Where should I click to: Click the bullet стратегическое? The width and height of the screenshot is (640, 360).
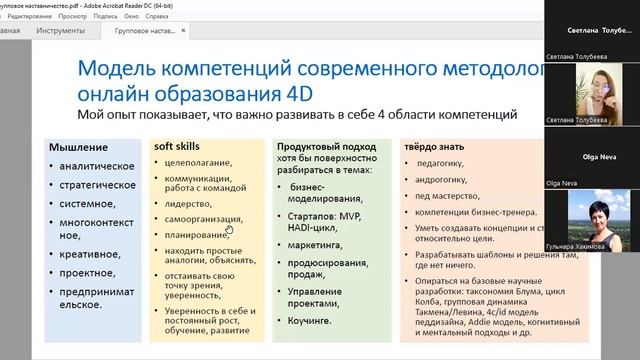pyautogui.click(x=98, y=185)
